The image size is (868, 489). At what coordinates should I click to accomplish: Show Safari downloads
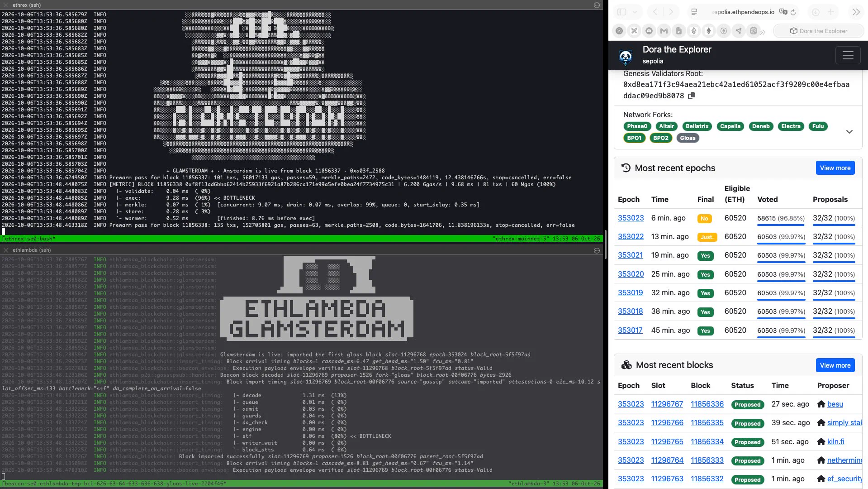click(816, 12)
